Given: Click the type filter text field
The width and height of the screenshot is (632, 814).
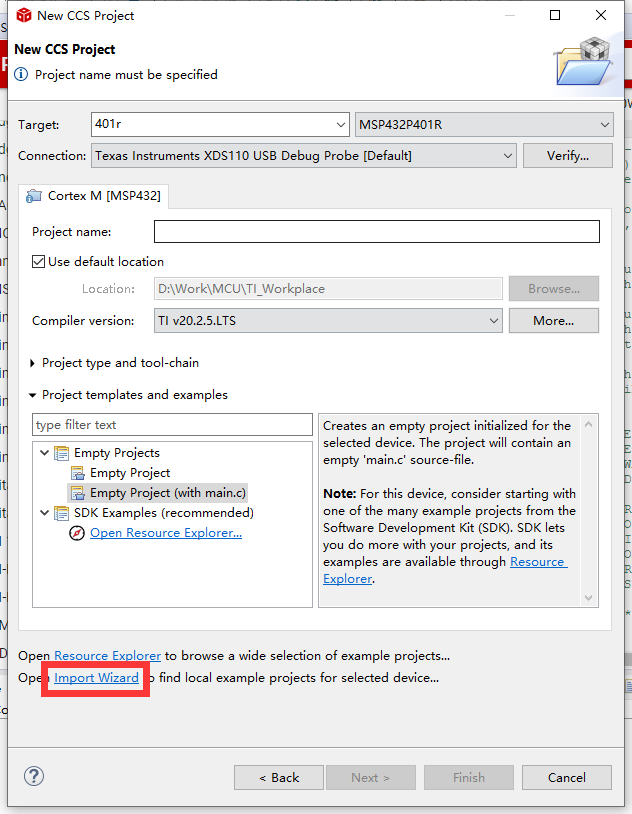Looking at the screenshot, I should coord(172,425).
